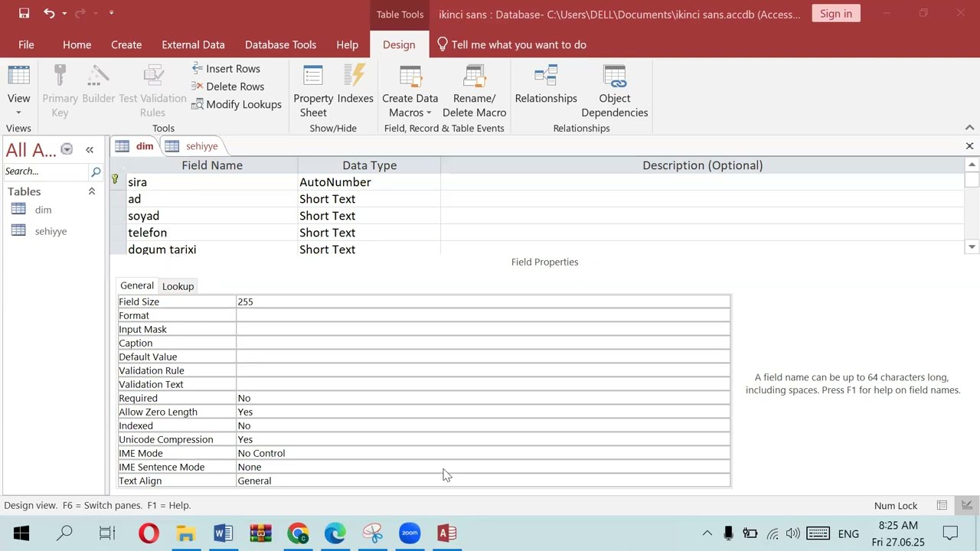The image size is (980, 551).
Task: Click Allow Zero Length value Yes
Action: pos(482,412)
